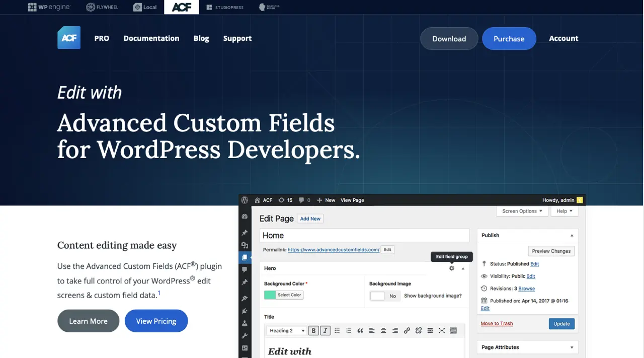Click Browse next to Revisions
Image resolution: width=644 pixels, height=358 pixels.
click(526, 289)
